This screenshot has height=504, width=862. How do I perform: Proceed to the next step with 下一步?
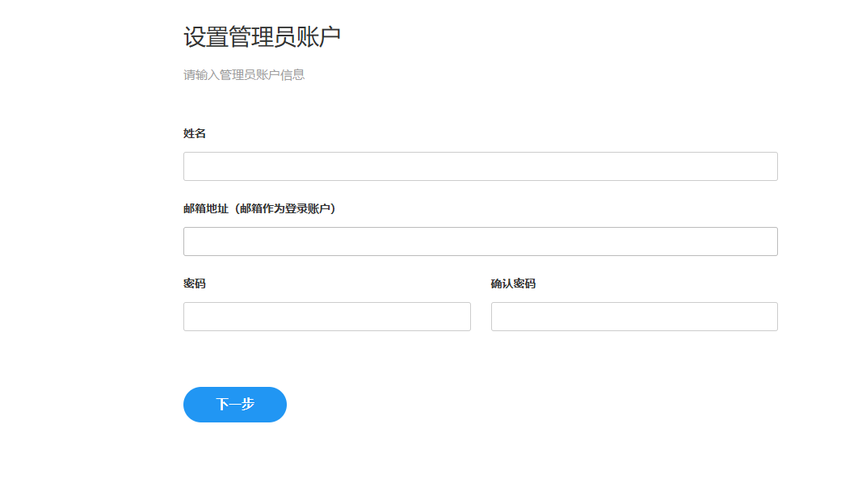[x=235, y=405]
